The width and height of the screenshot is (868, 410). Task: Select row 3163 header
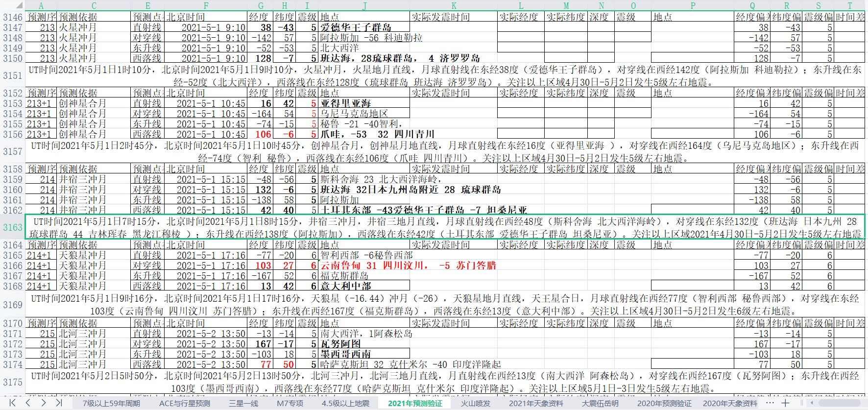tap(13, 227)
